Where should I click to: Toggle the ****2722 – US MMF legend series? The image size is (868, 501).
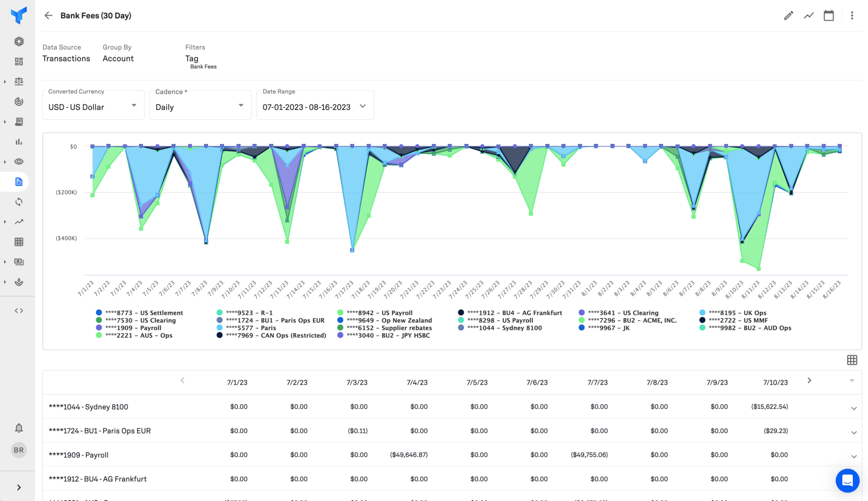tap(737, 320)
